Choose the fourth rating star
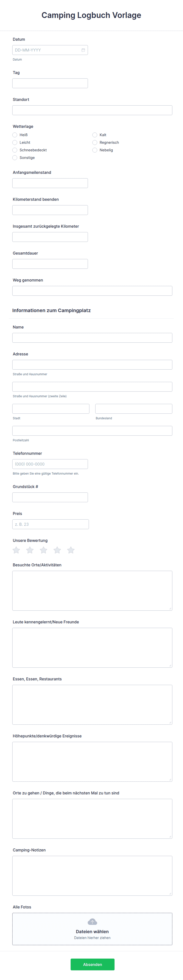Screen dimensions: 183x980 click(x=57, y=550)
